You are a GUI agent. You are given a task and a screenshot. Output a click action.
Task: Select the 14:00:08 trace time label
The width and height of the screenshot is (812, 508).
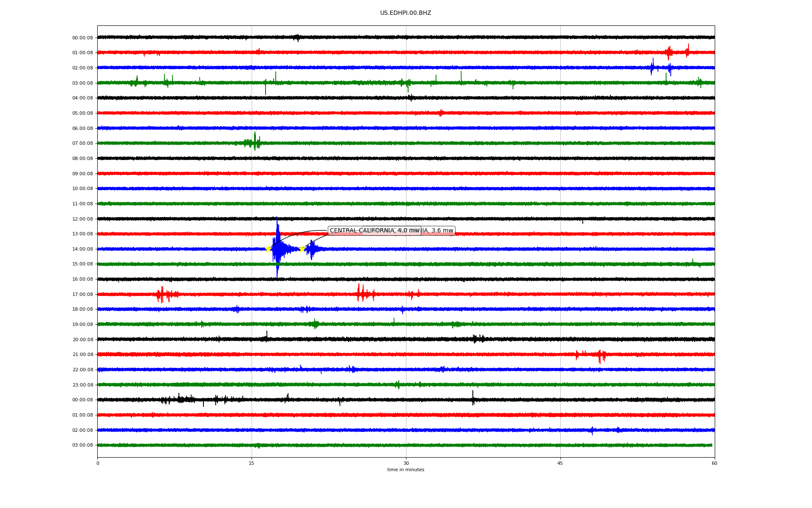pos(82,249)
